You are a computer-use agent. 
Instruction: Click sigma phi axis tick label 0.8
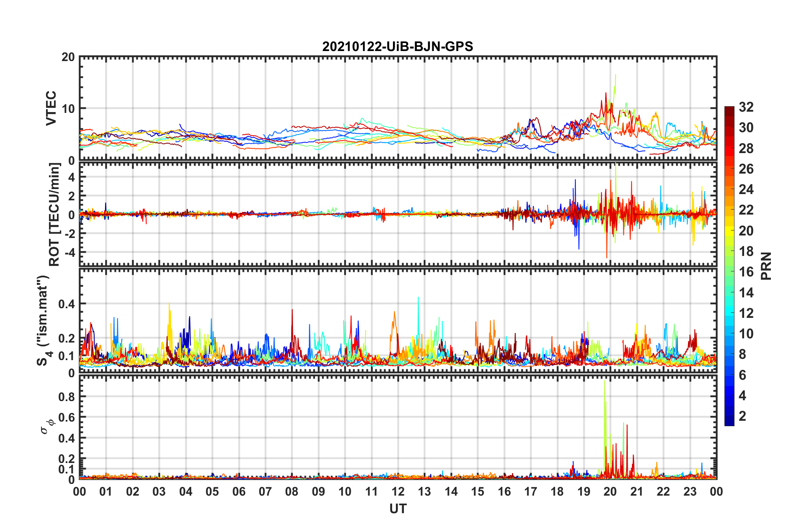click(x=67, y=396)
